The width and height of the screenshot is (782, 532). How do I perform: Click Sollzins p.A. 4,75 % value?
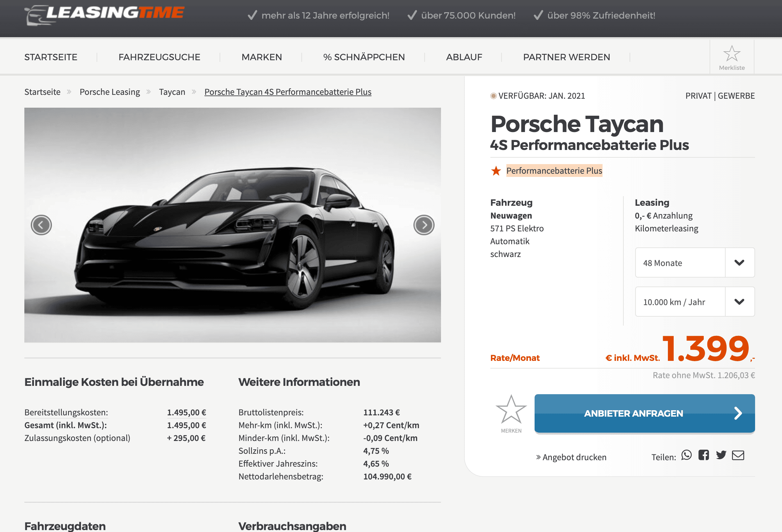(376, 451)
